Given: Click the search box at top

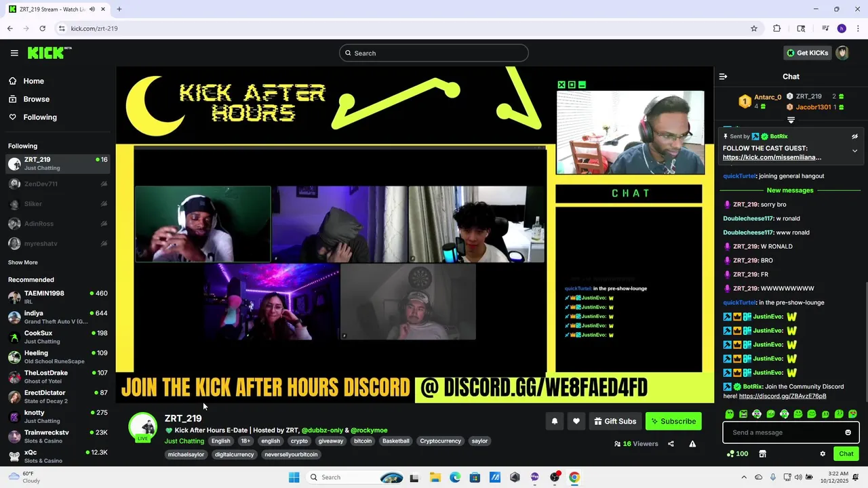Looking at the screenshot, I should (434, 53).
